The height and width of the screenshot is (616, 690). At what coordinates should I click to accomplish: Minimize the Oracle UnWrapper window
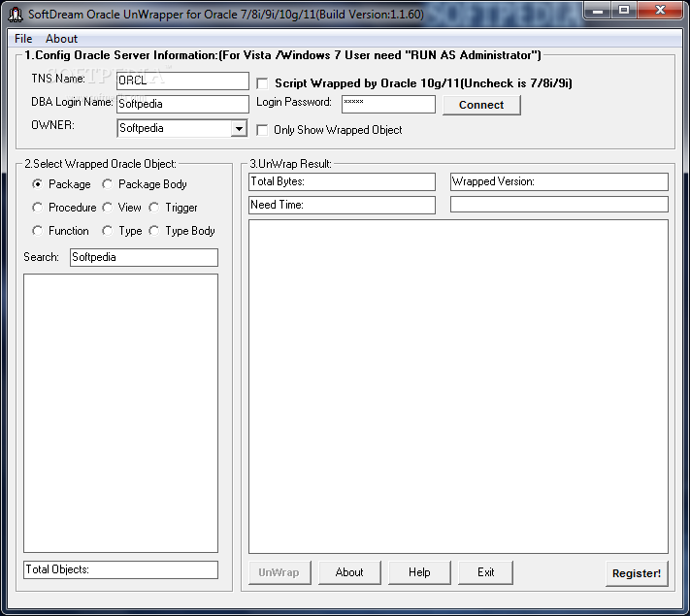click(598, 11)
